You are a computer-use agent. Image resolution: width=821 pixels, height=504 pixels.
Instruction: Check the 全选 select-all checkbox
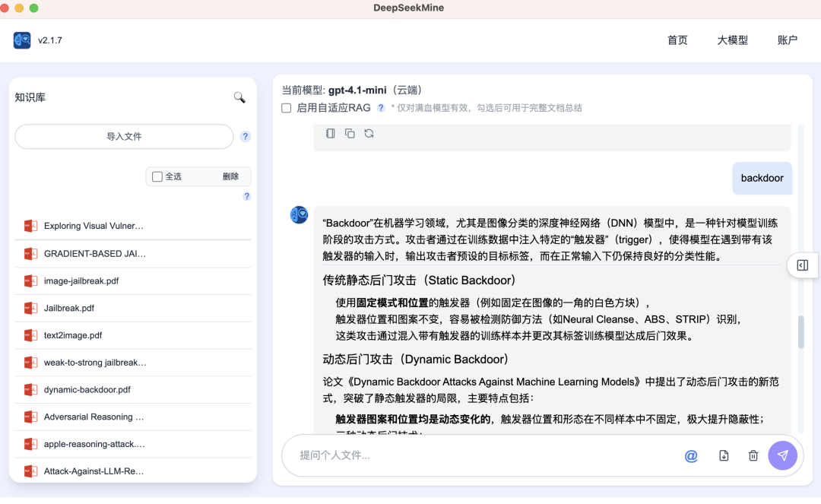(x=157, y=176)
